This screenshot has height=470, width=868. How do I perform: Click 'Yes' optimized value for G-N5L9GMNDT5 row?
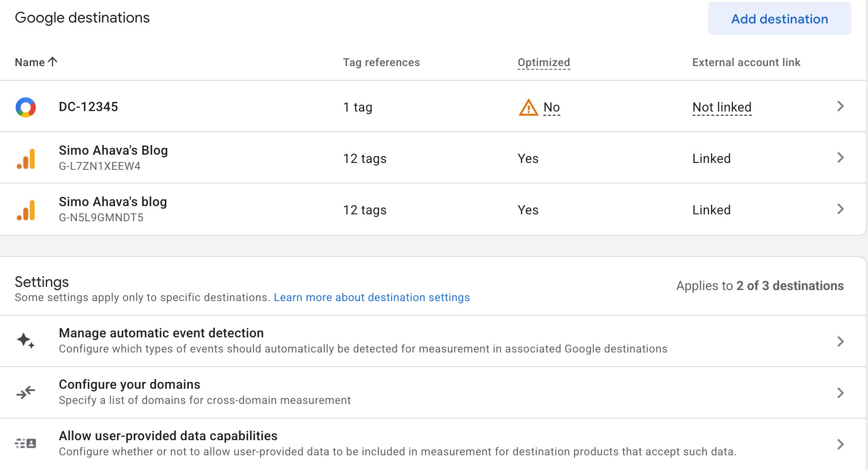coord(528,210)
